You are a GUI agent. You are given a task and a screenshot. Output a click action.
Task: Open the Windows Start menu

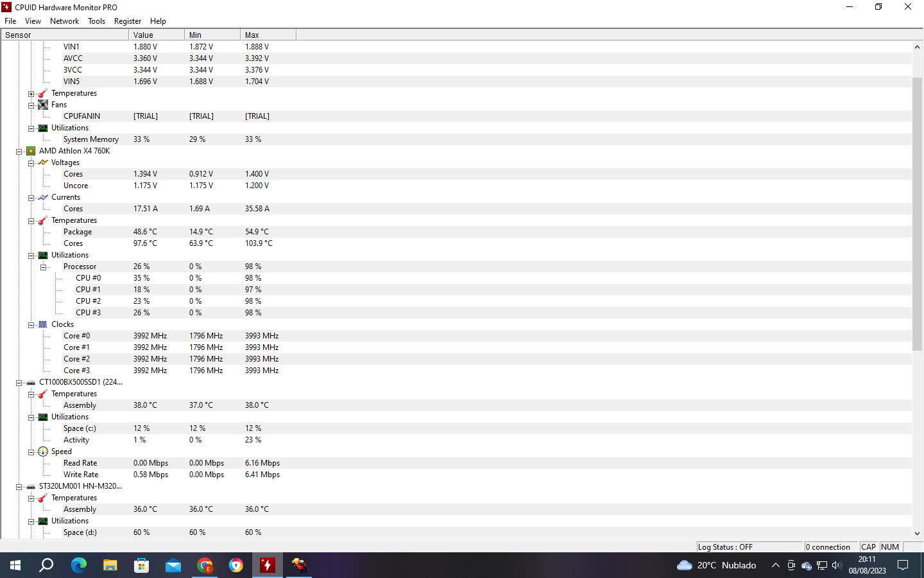point(15,565)
